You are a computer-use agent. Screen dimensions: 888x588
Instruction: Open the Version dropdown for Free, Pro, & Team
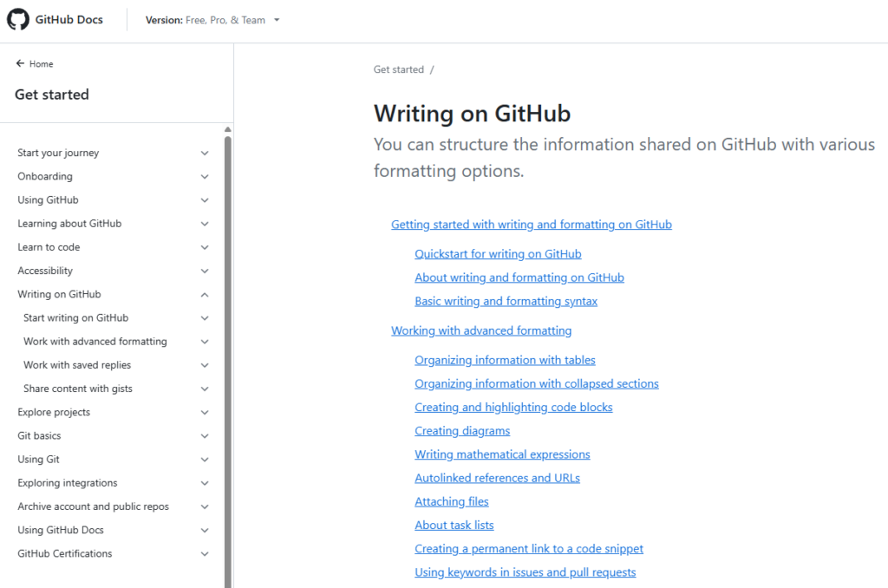click(212, 19)
